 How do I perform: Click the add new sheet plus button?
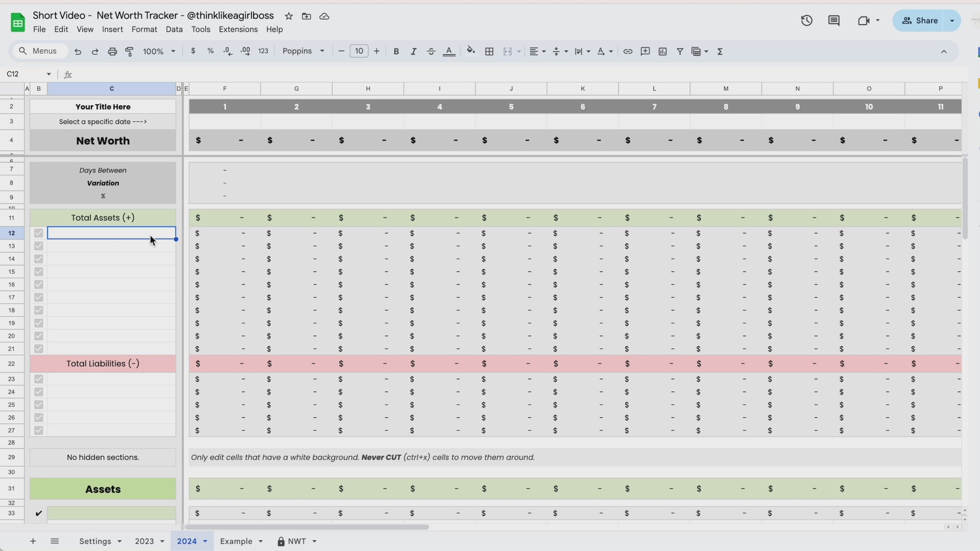33,541
